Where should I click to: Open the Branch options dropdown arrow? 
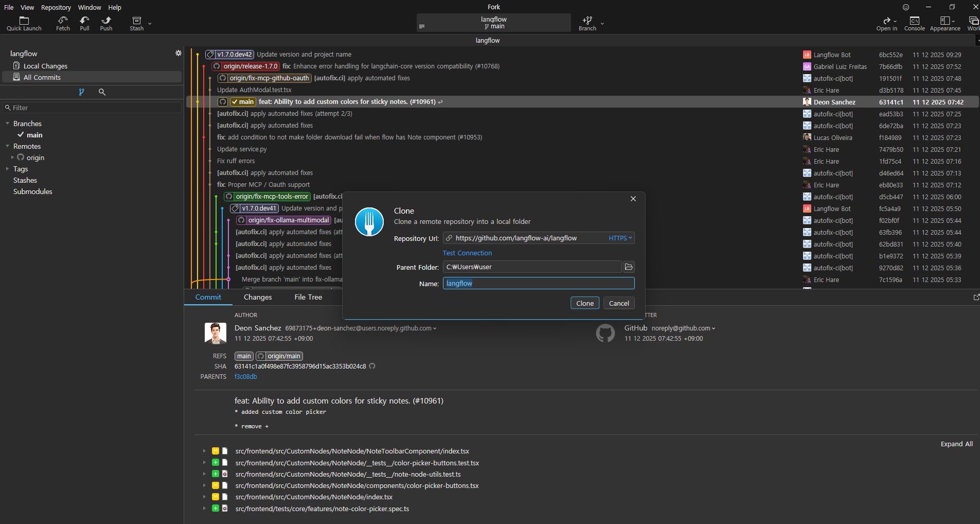pyautogui.click(x=602, y=23)
